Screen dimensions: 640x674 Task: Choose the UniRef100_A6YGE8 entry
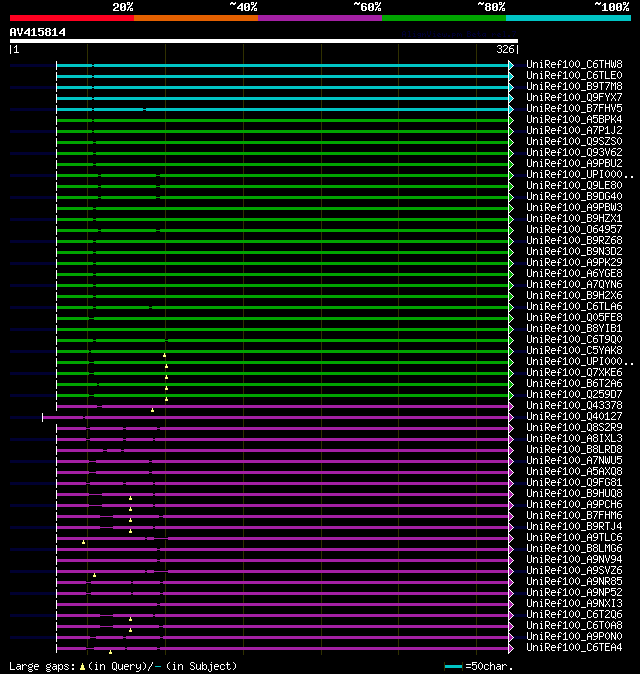click(x=574, y=273)
